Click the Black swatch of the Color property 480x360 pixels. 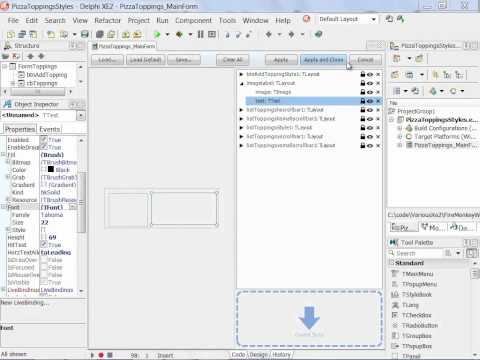[51, 169]
